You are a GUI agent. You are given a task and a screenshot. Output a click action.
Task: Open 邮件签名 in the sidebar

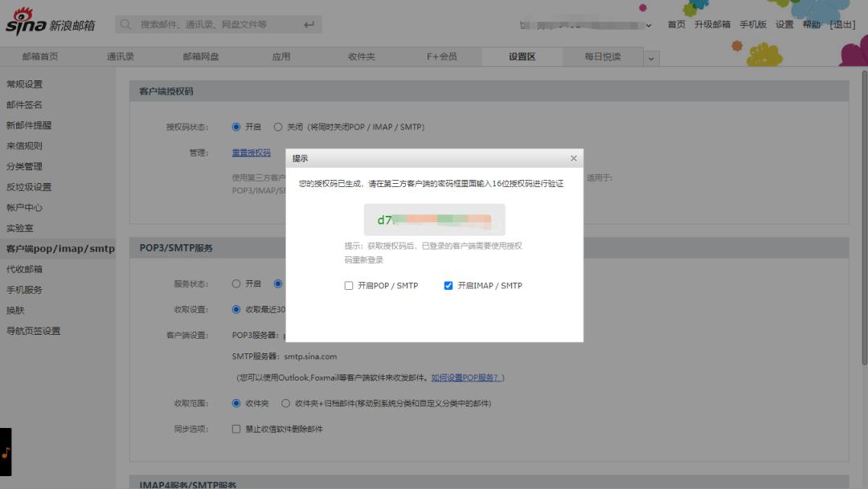coord(24,104)
